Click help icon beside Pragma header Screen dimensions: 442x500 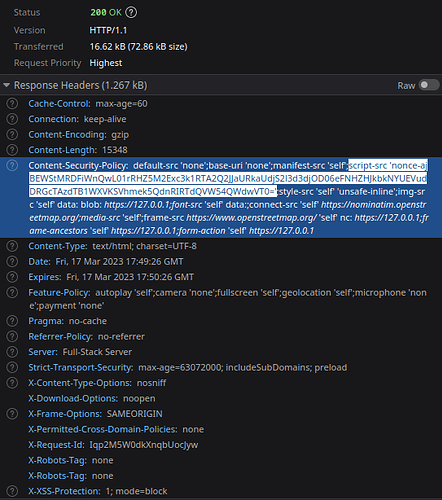click(12, 321)
